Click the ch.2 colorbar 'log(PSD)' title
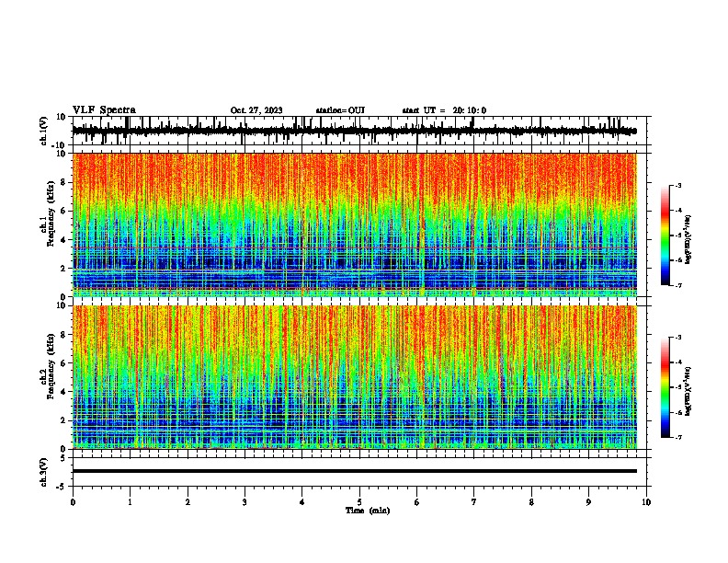Image resolution: width=728 pixels, height=563 pixels. (688, 391)
